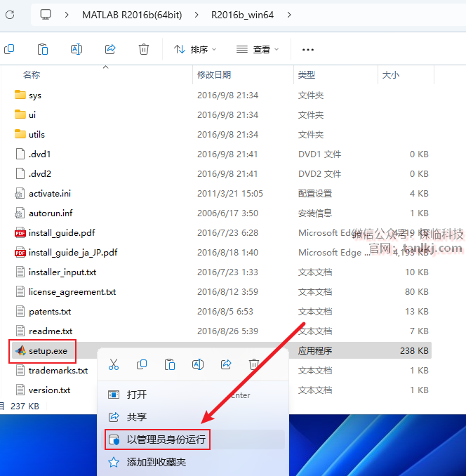Click the rename icon in top toolbar
466x476 pixels.
coord(76,49)
